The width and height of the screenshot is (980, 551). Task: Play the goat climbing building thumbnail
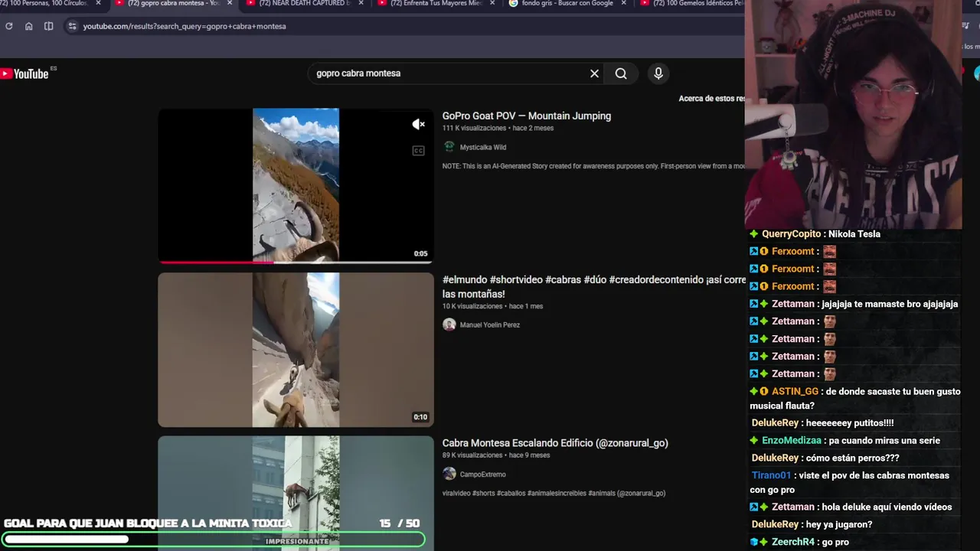[x=296, y=494]
